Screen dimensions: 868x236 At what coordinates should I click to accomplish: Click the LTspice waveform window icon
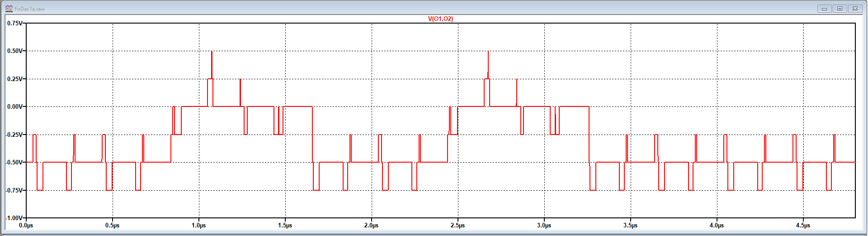coord(9,9)
